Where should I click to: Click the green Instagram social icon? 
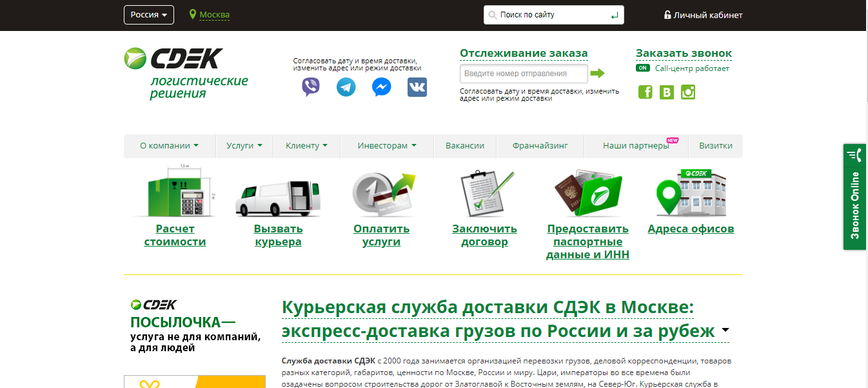688,92
